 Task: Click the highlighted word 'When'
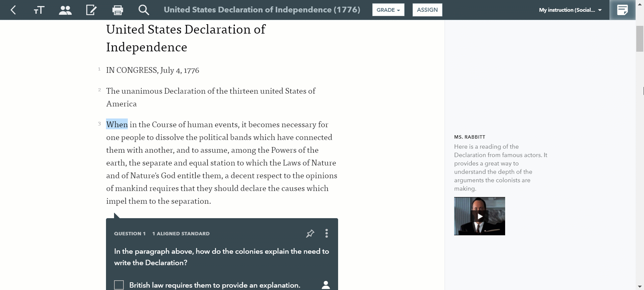tap(117, 125)
